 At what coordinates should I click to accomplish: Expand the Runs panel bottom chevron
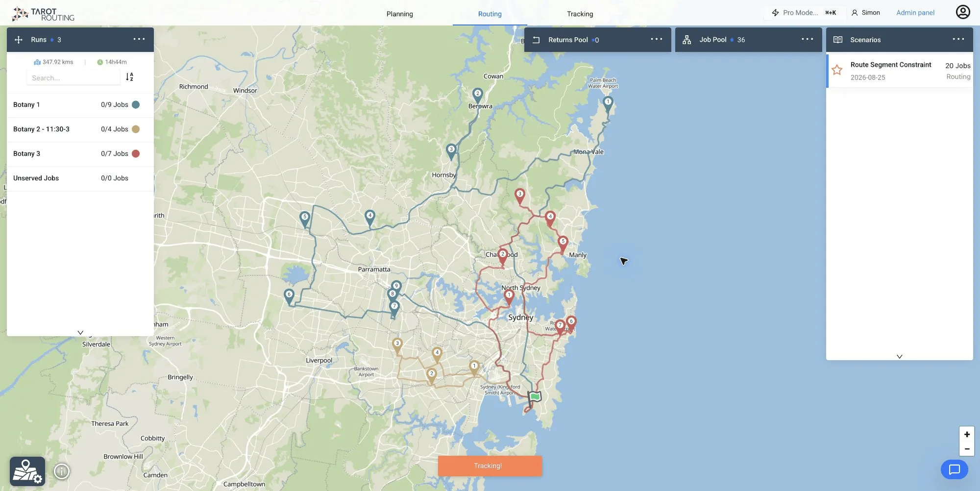[x=80, y=333]
